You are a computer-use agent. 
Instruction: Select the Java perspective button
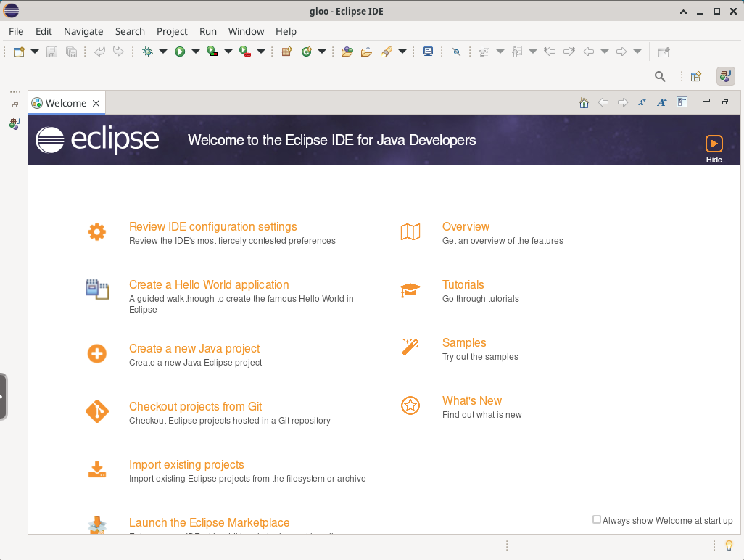[x=725, y=76]
